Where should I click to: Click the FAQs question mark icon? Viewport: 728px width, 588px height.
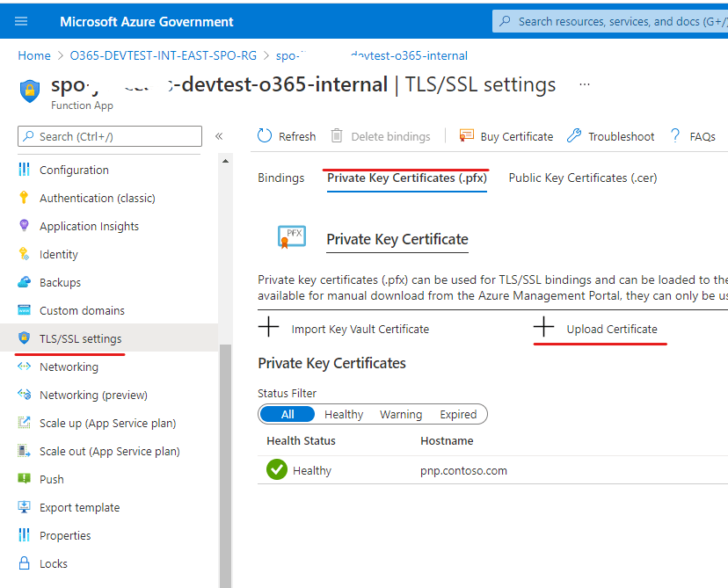(x=675, y=136)
